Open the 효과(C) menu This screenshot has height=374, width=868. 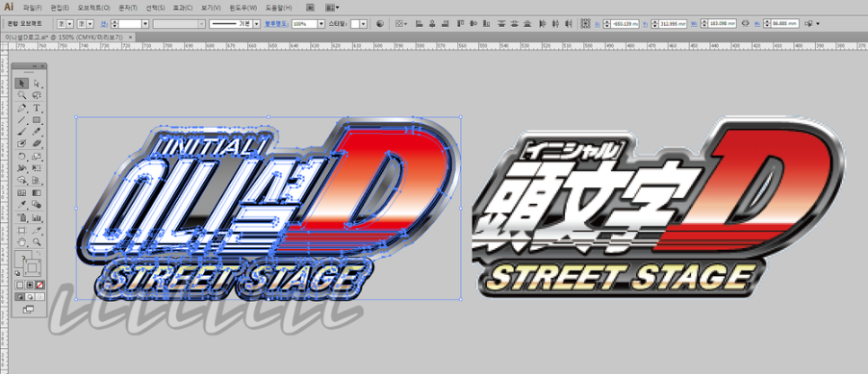click(183, 8)
